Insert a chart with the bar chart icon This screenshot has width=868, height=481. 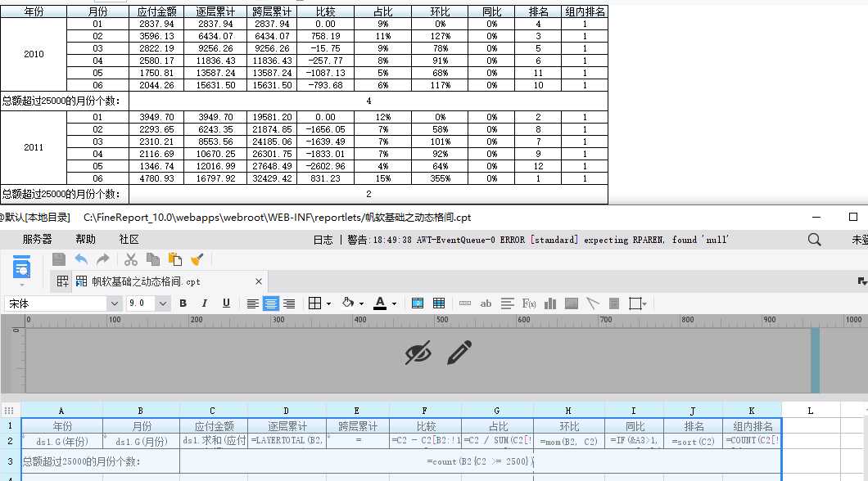[x=550, y=303]
